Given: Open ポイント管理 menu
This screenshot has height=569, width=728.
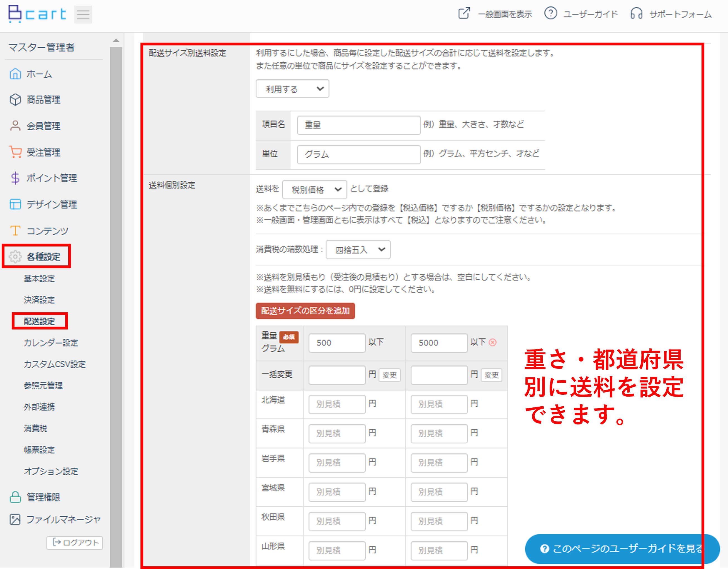Looking at the screenshot, I should 52,178.
